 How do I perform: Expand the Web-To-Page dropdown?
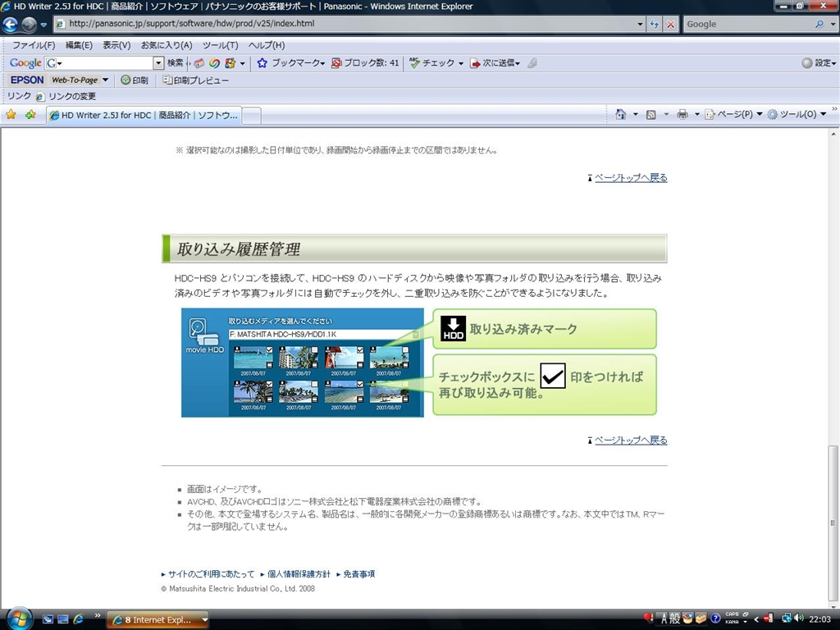tap(105, 80)
